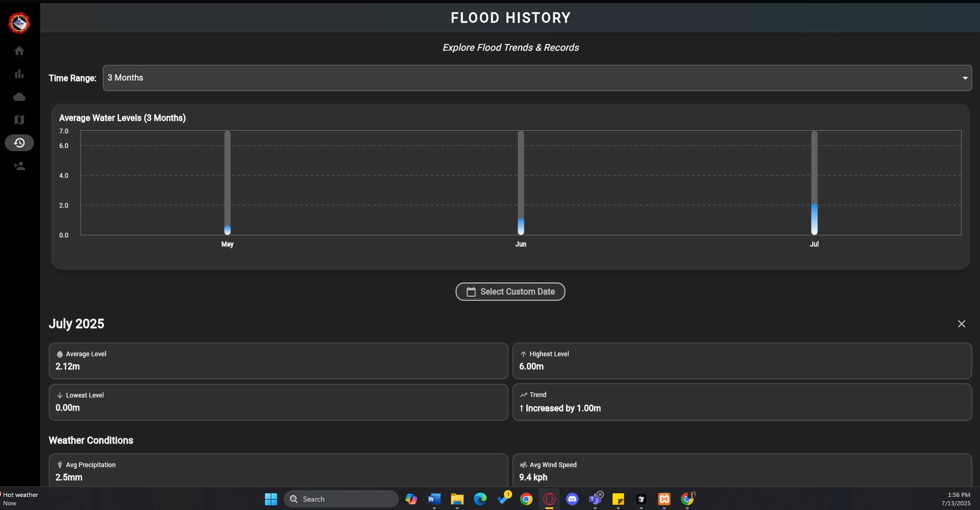Click the Highest Level 6.00m card
The width and height of the screenshot is (980, 510).
(742, 361)
